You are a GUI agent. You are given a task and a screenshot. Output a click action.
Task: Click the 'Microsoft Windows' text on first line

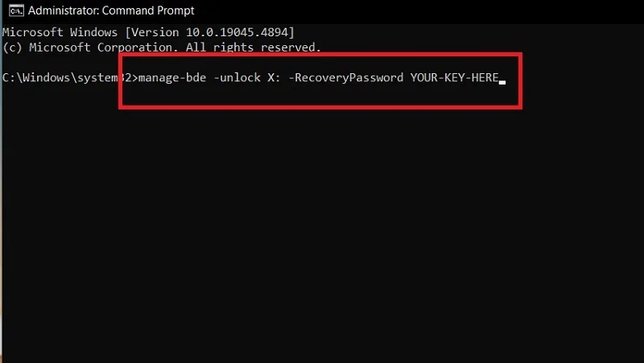(60, 32)
